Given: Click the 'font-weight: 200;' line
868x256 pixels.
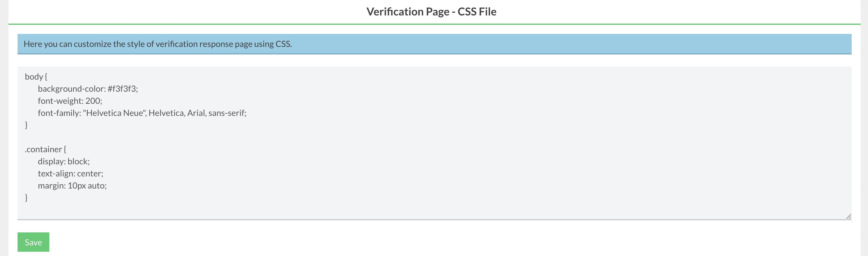Looking at the screenshot, I should (70, 101).
